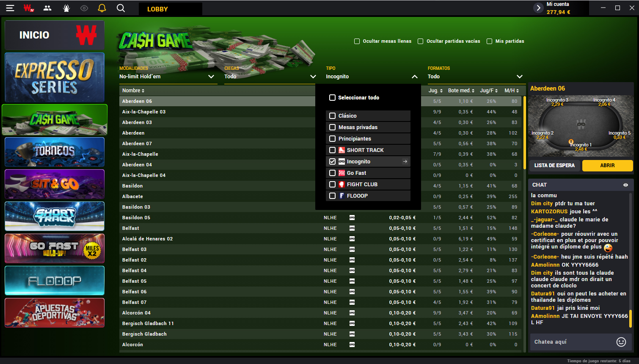Click the Go Fast dotted icon
This screenshot has height=364, width=639.
click(x=342, y=173)
